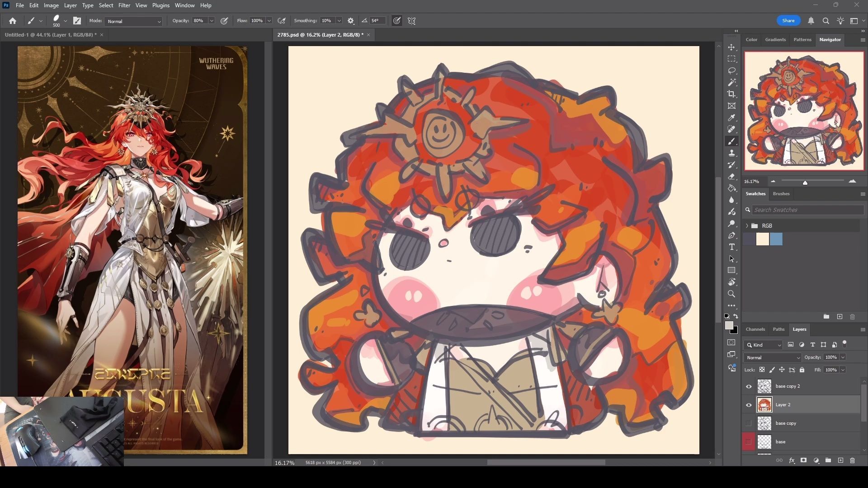The image size is (868, 488).
Task: Toggle lock all padlock icon
Action: tap(802, 370)
